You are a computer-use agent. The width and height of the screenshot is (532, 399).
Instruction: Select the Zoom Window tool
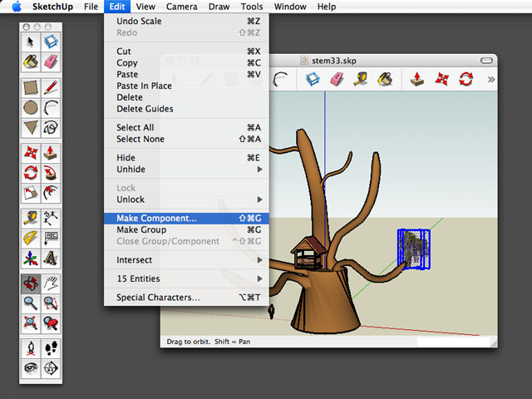[51, 303]
